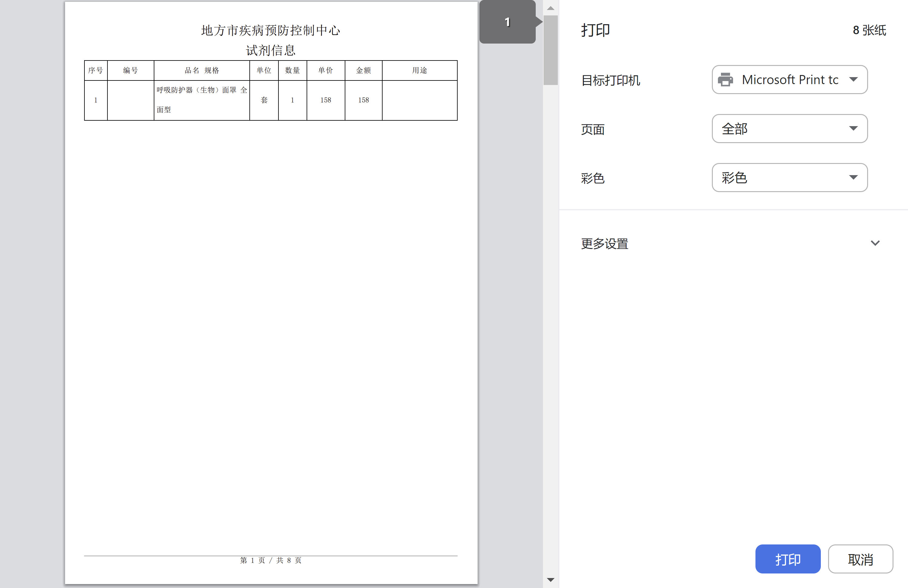Screen dimensions: 908x588
Task: Click the 呼吸防护器（生物）面罩 cell
Action: [x=202, y=100]
